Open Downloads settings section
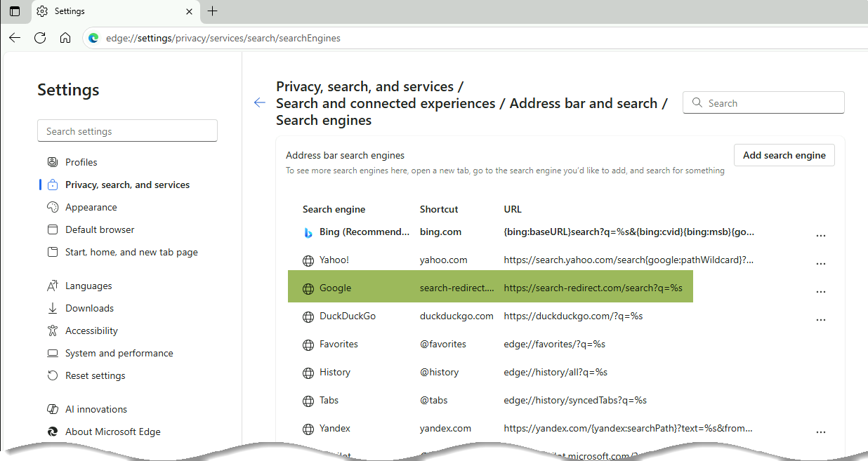 [89, 308]
